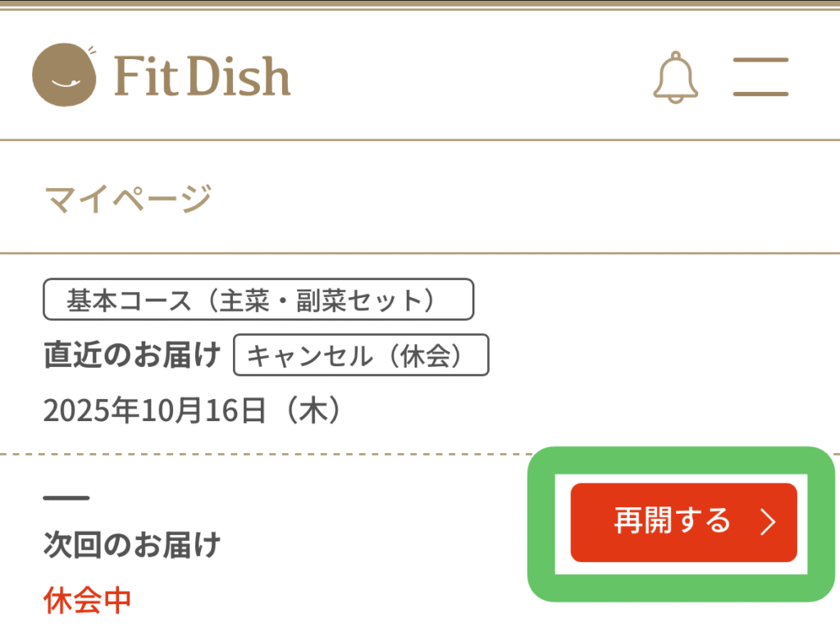The image size is (840, 632).
Task: Click the Fit Dish smiley face logo
Action: coord(64,76)
